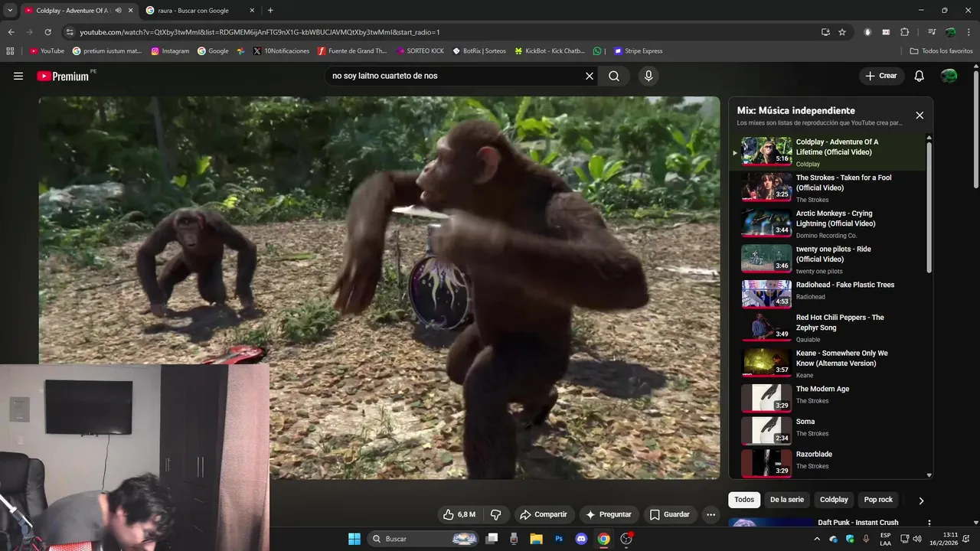Click the Windows taskbar Buscar search box
This screenshot has height=551, width=980.
pyautogui.click(x=424, y=539)
